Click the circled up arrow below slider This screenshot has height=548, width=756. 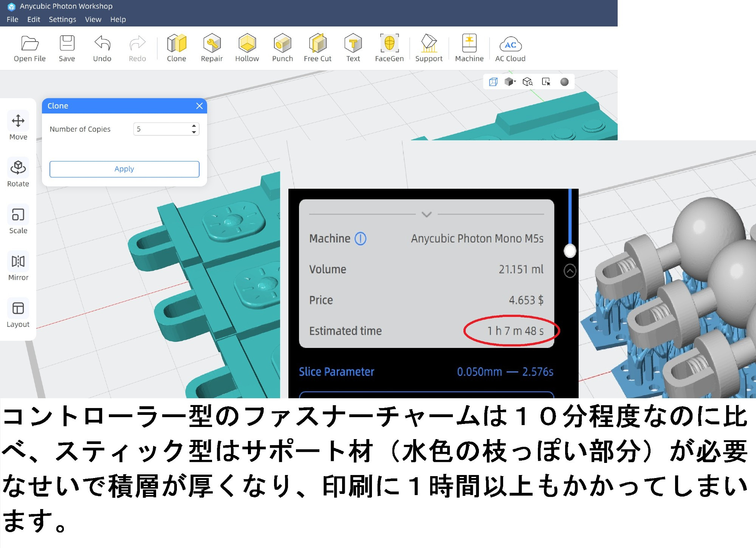(x=570, y=271)
